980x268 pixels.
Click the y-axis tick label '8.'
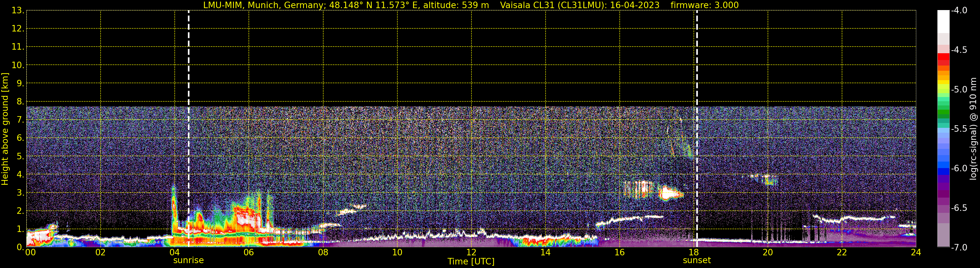[20, 102]
